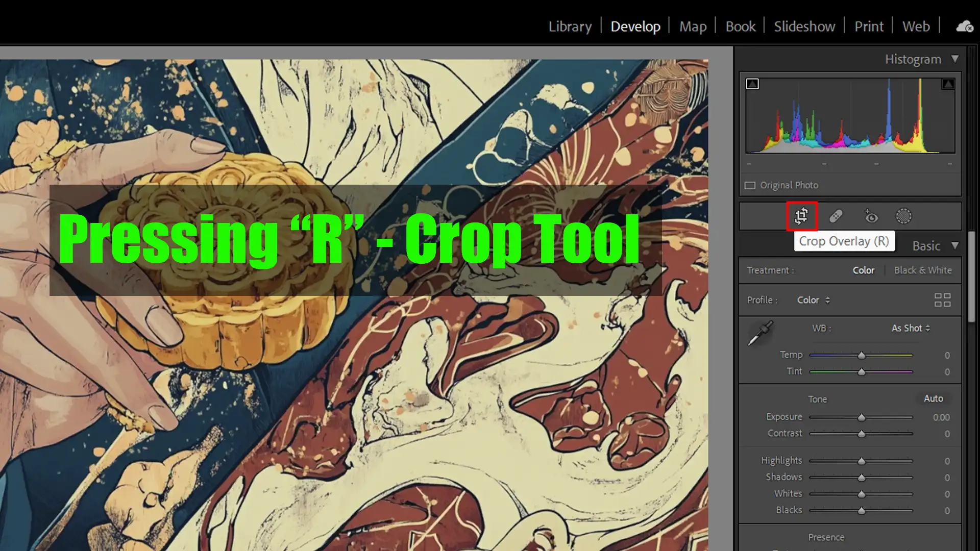
Task: Click the Exposure slider handle
Action: [862, 417]
